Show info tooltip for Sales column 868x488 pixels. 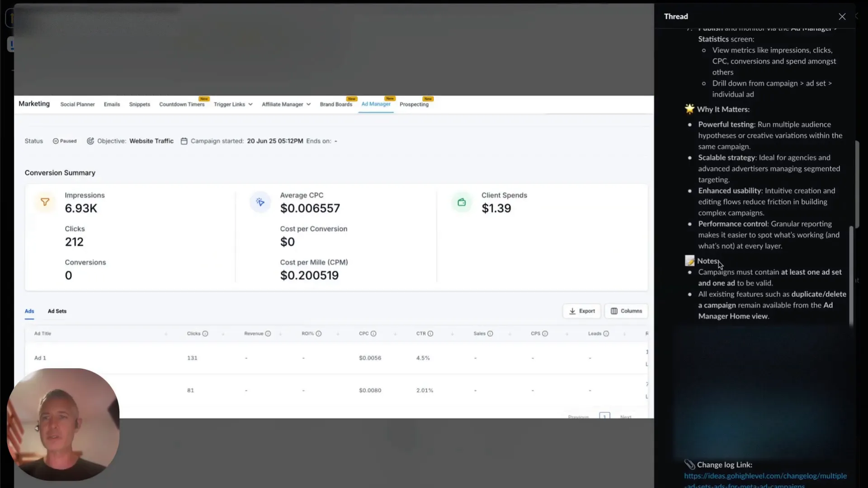(x=490, y=333)
